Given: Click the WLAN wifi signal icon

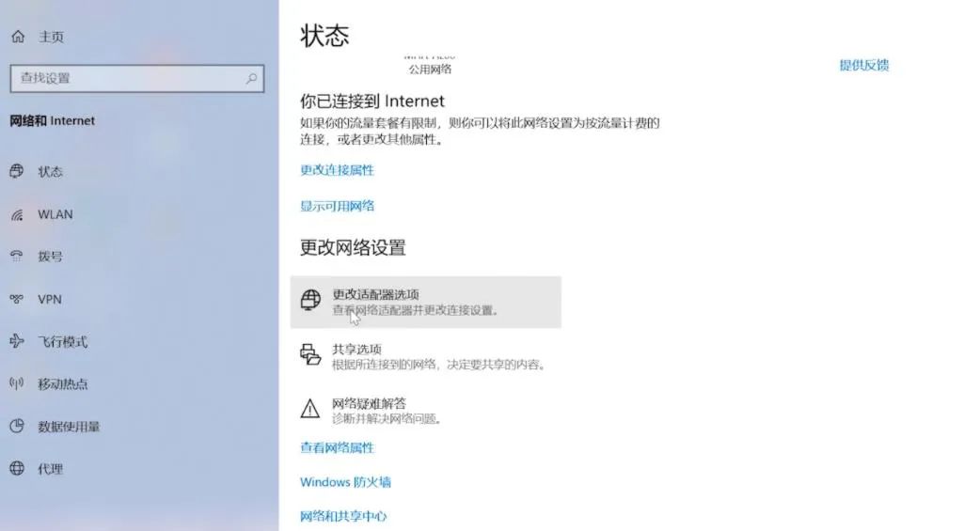Looking at the screenshot, I should click(x=17, y=215).
